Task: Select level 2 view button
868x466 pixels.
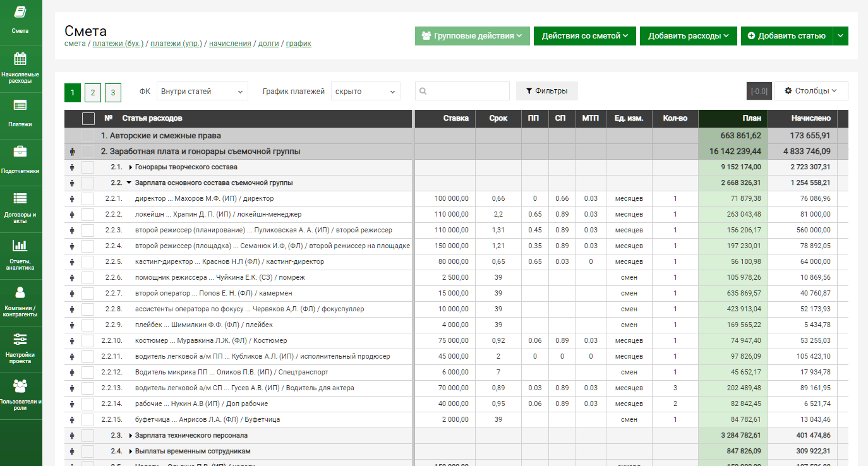Action: [93, 93]
